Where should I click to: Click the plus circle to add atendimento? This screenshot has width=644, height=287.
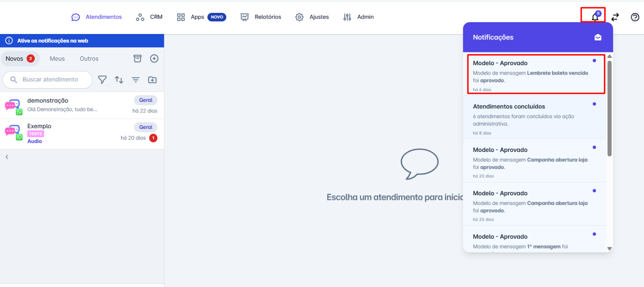(x=154, y=59)
